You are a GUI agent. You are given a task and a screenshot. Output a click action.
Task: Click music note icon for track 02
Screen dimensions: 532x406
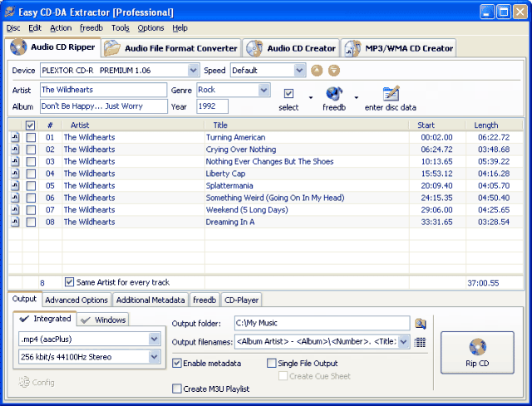pos(15,149)
